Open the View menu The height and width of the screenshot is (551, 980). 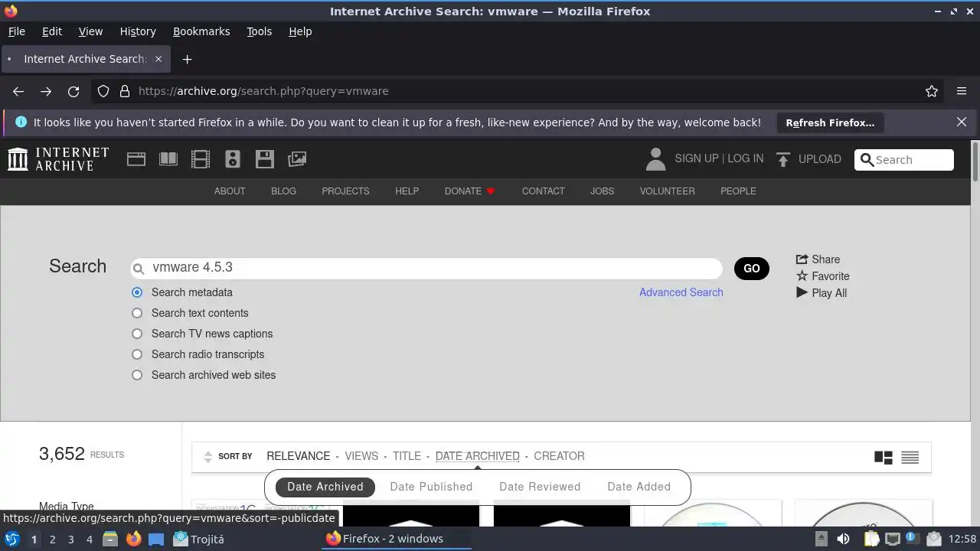click(90, 31)
